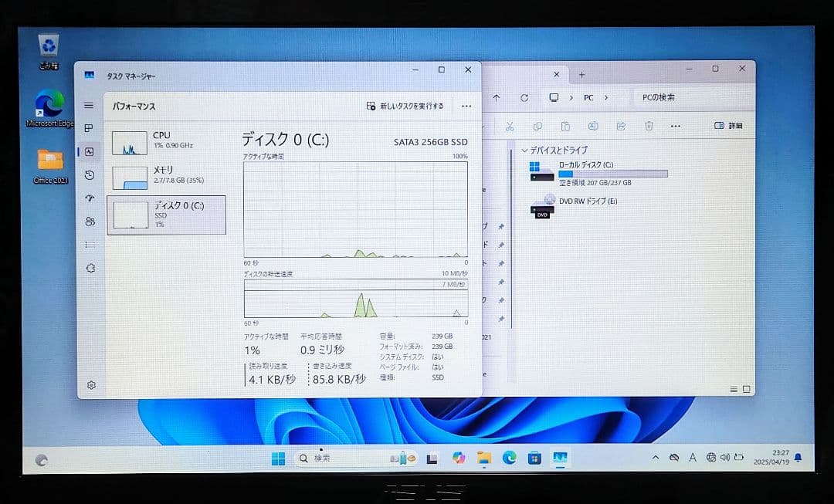
Task: Select Office 2021 folder on desktop
Action: [x=50, y=167]
